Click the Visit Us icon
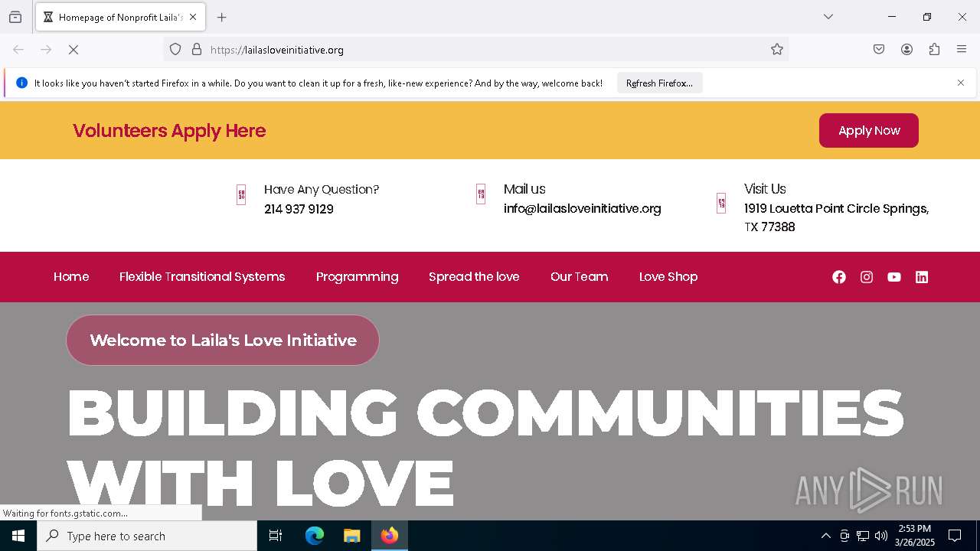This screenshot has width=980, height=551. (721, 203)
